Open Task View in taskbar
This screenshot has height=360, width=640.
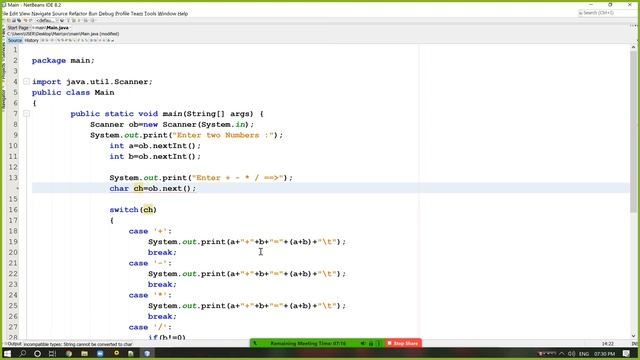pyautogui.click(x=52, y=353)
